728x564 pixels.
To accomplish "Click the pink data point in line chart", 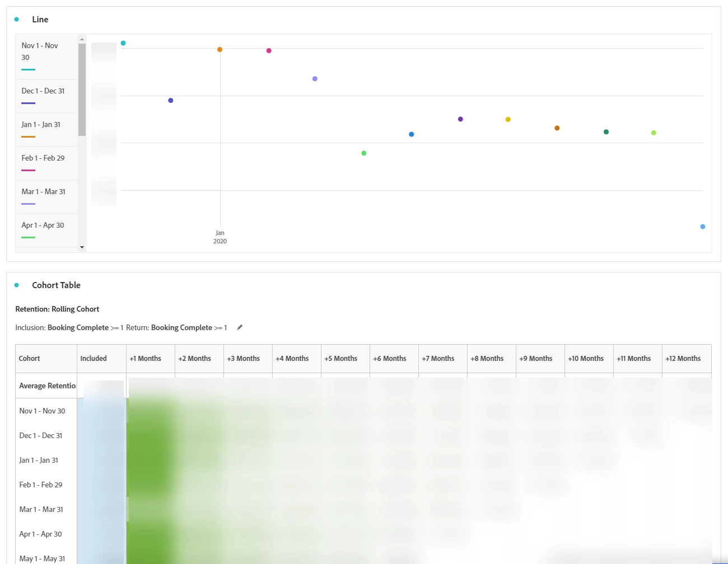I will point(269,50).
